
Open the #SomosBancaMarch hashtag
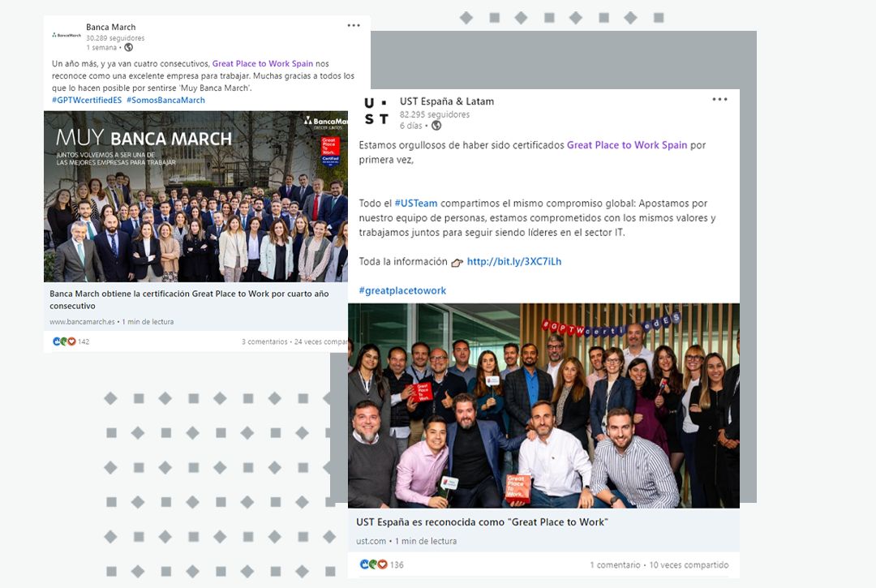click(166, 100)
